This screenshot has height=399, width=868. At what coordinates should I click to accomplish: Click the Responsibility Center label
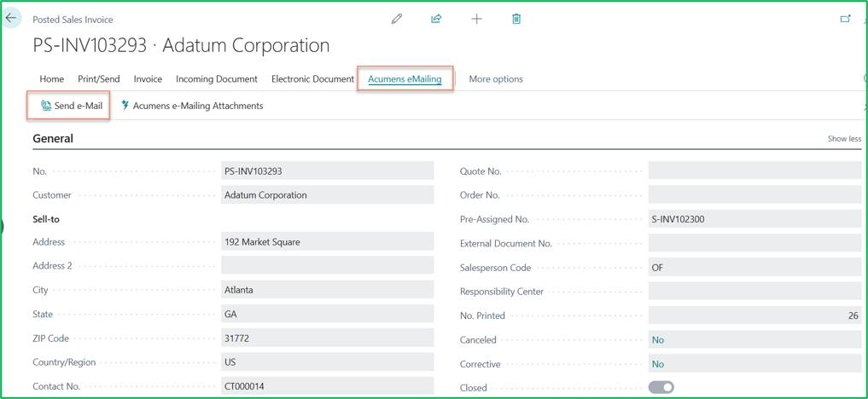coord(502,292)
